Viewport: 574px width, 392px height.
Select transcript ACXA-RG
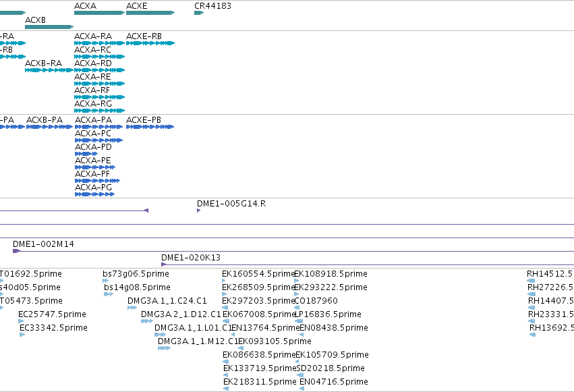(x=99, y=111)
